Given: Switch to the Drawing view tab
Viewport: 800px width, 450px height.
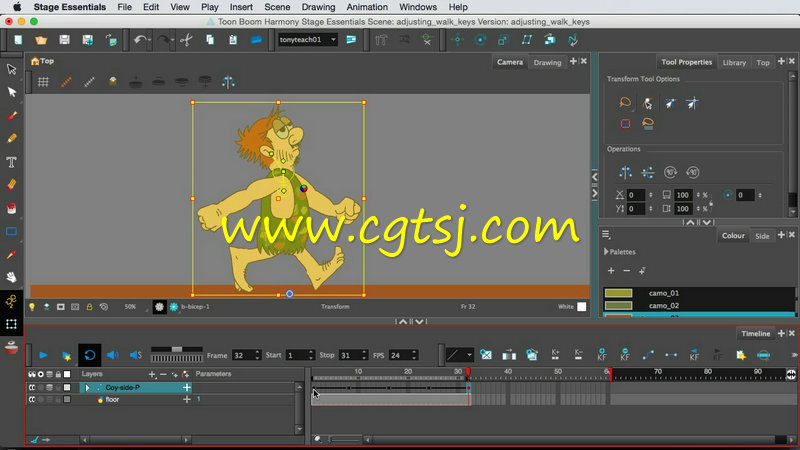Looking at the screenshot, I should [547, 62].
